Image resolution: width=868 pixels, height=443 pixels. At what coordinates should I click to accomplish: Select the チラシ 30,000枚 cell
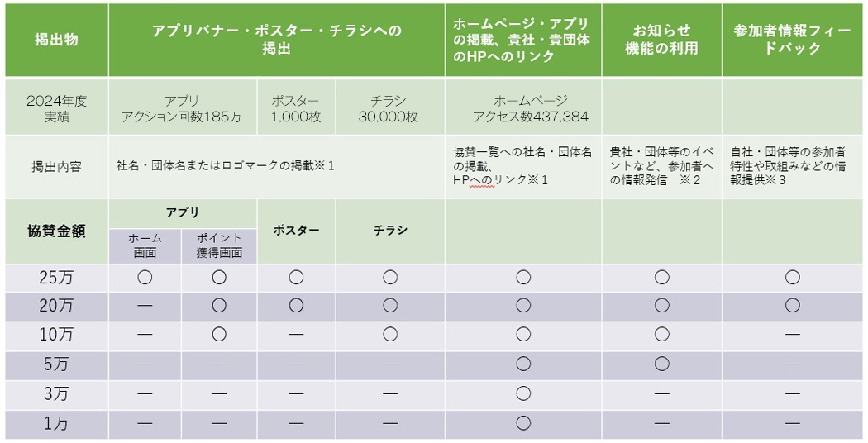tap(389, 108)
